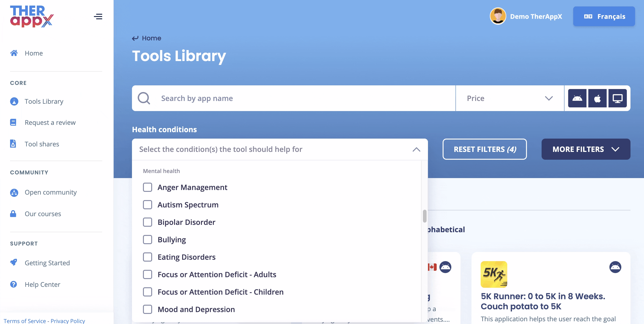Click the Demo TherAppX user avatar
The width and height of the screenshot is (644, 324).
[x=498, y=16]
